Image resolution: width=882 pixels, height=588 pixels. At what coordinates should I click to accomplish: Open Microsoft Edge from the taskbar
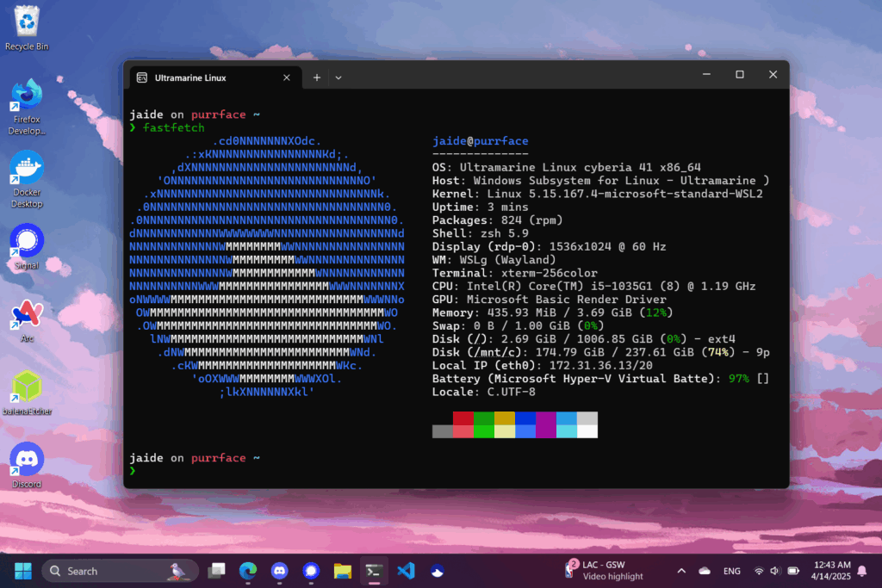[248, 571]
